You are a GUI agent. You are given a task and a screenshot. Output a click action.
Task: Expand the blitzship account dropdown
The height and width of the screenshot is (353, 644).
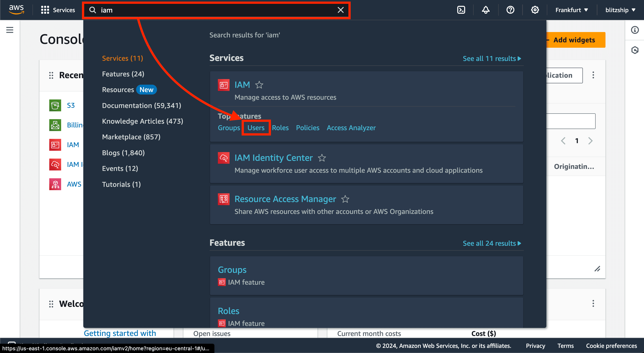point(621,10)
